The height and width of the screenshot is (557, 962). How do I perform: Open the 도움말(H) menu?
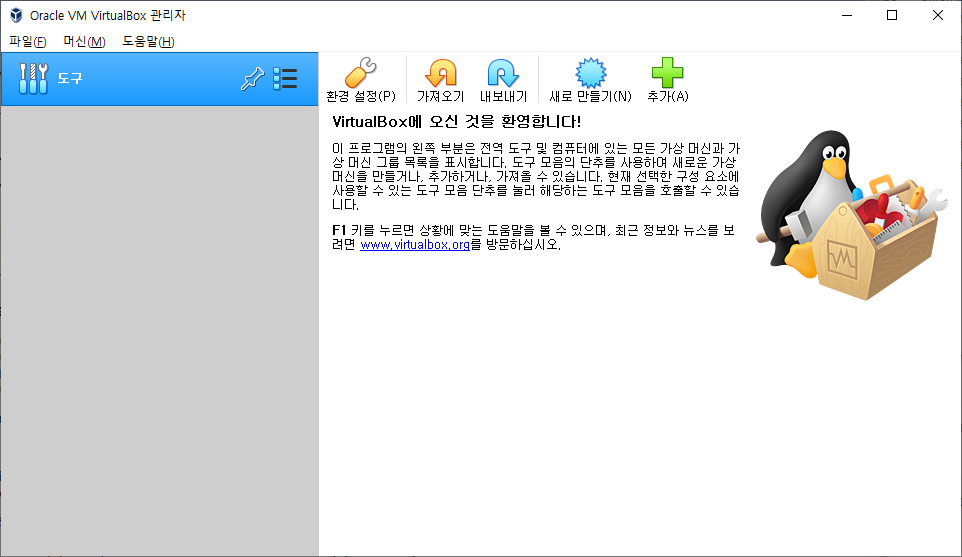148,41
